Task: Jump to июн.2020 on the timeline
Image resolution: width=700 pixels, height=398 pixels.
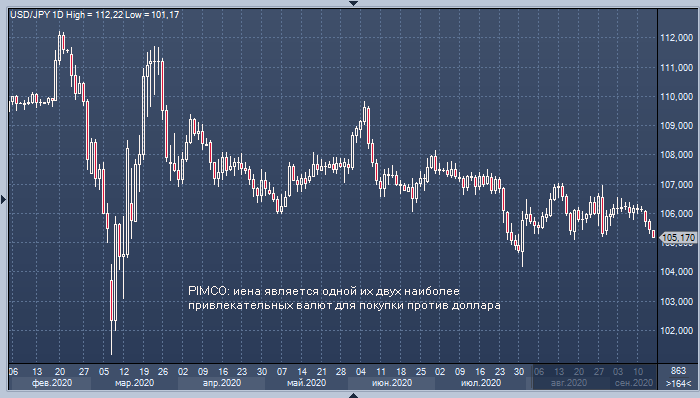Action: click(x=392, y=383)
